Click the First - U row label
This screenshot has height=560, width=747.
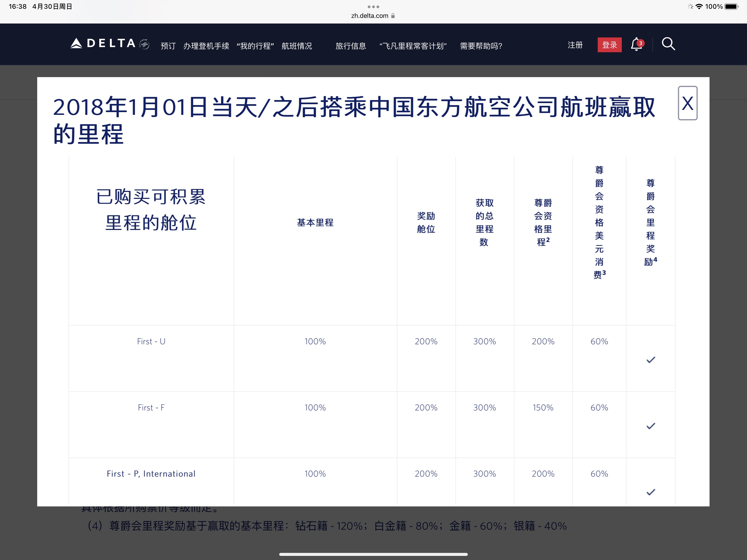point(151,342)
